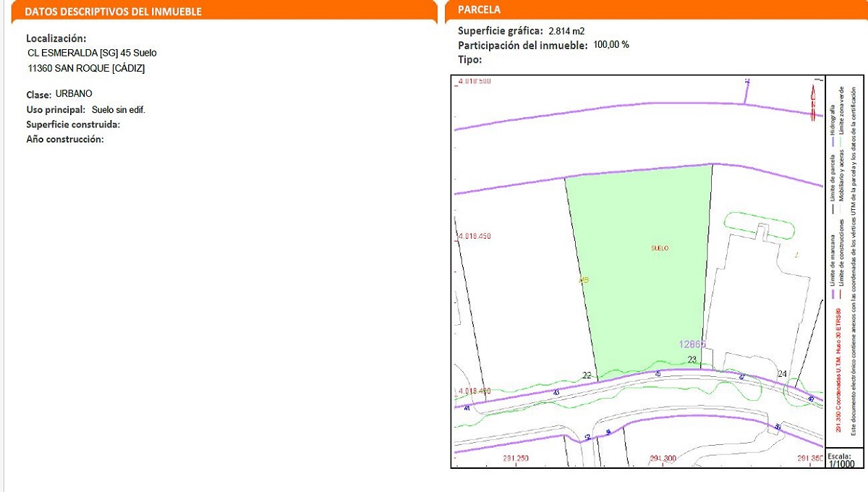Select vertex marker 23 near the parcel corner
This screenshot has height=492, width=868.
691,359
